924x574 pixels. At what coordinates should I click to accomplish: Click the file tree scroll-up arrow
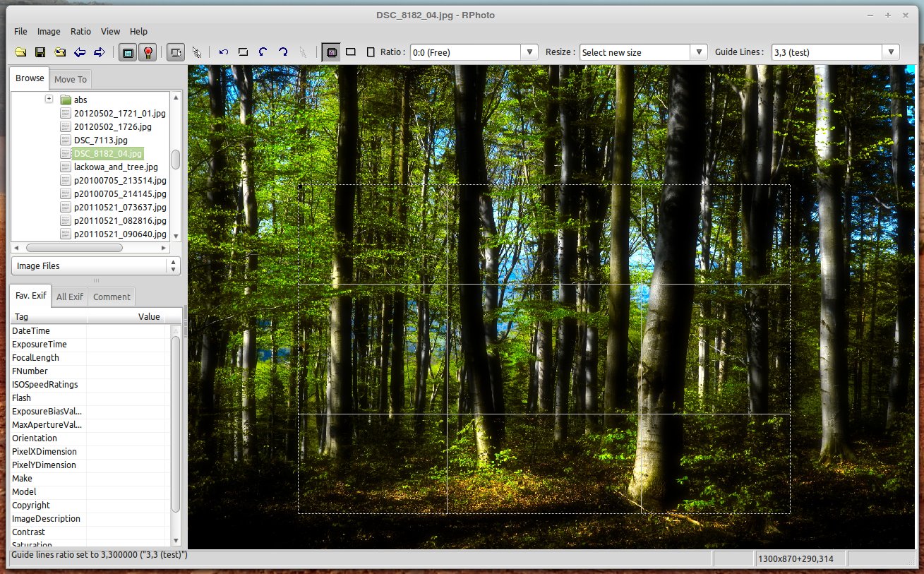tap(176, 97)
